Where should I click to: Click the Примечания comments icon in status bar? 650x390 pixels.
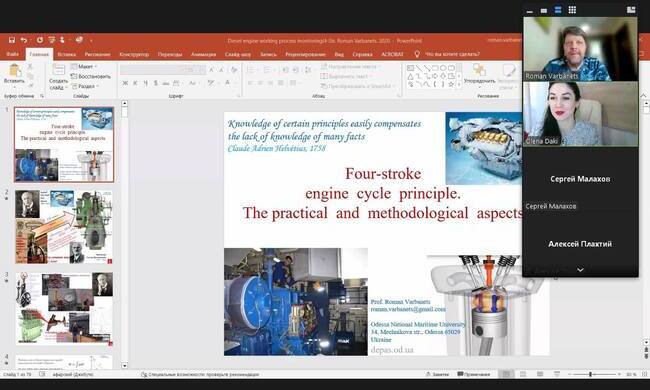473,374
